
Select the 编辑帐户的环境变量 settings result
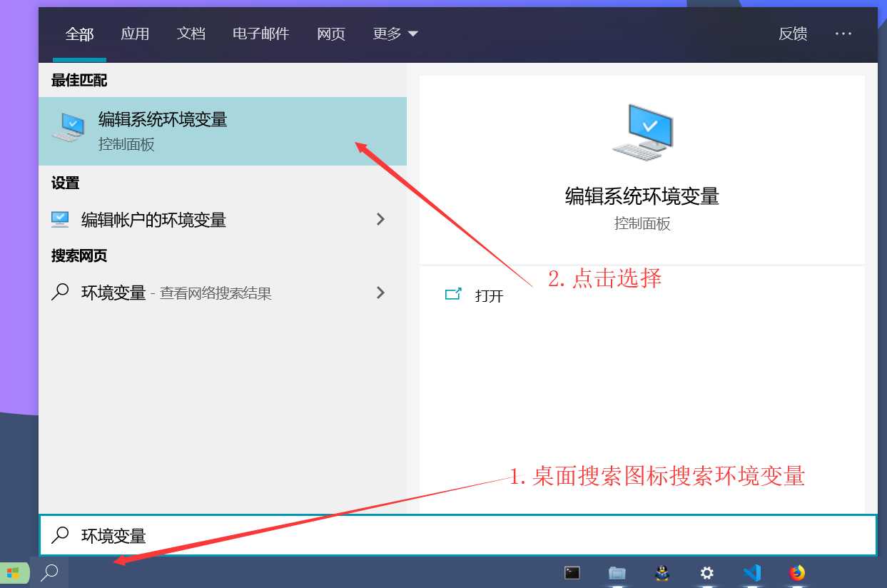coord(223,220)
